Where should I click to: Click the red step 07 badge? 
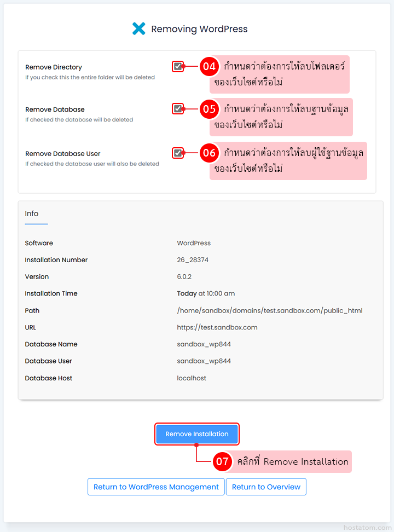click(x=222, y=461)
